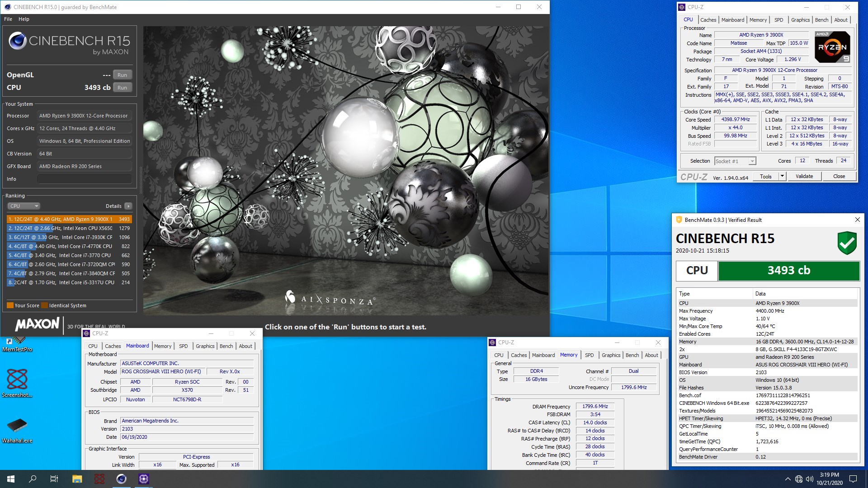Click the Processor field in Cinebench system info

[85, 116]
